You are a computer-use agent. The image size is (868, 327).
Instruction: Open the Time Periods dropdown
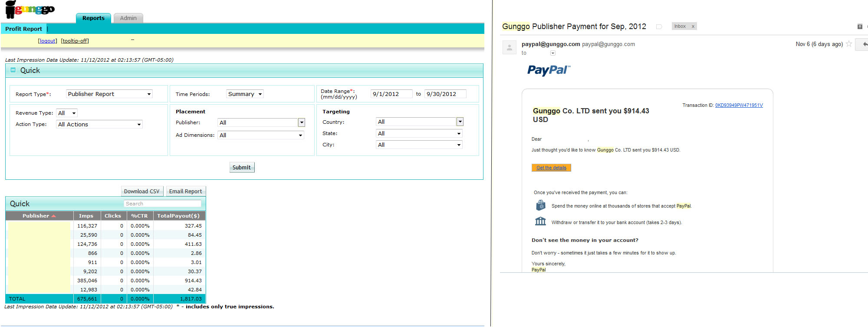(245, 94)
